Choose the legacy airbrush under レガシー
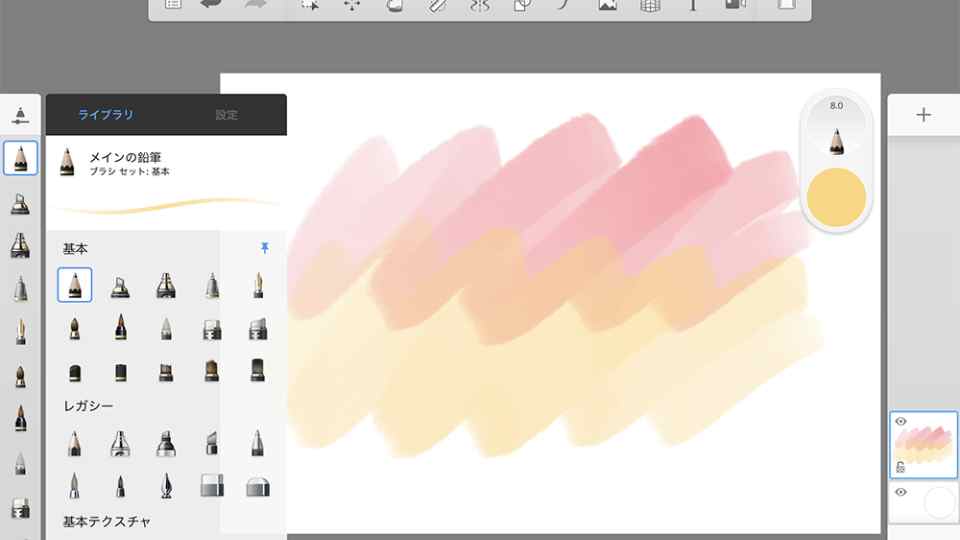The image size is (960, 540). tap(120, 443)
